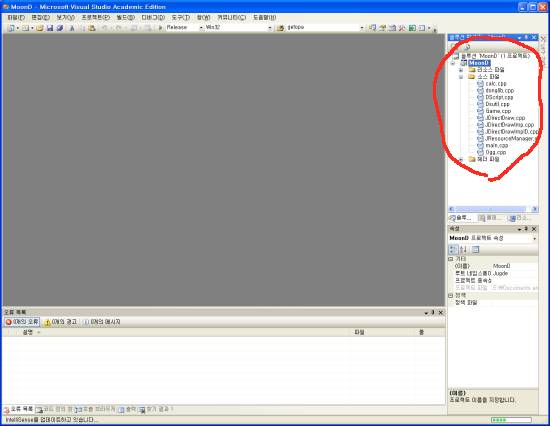Switch to the Resource View tab
The height and width of the screenshot is (426, 550).
519,218
